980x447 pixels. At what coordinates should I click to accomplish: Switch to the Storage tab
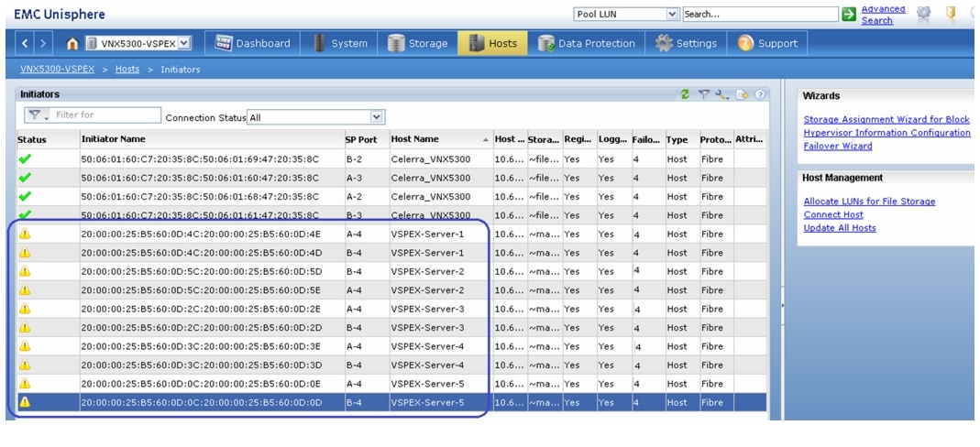pos(418,43)
